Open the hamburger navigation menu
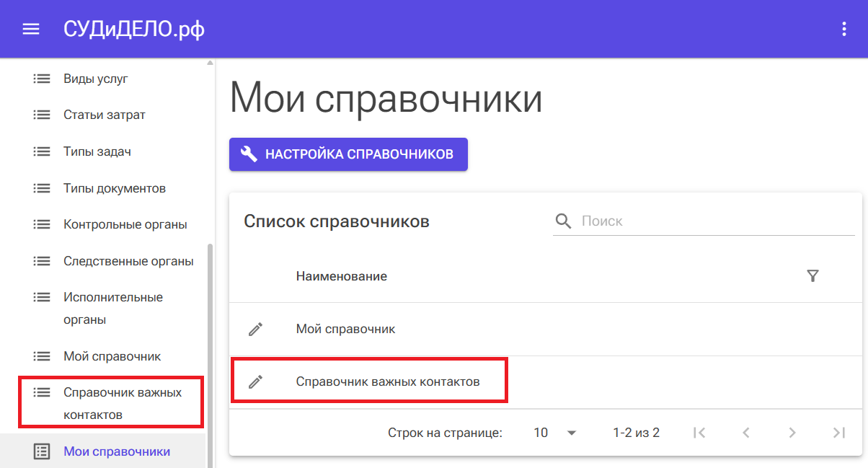Image resolution: width=868 pixels, height=468 pixels. point(30,29)
